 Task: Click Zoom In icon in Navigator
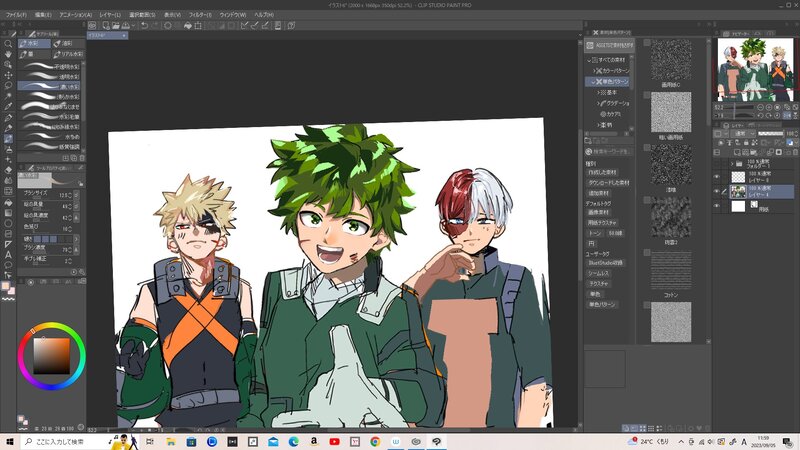click(x=769, y=107)
